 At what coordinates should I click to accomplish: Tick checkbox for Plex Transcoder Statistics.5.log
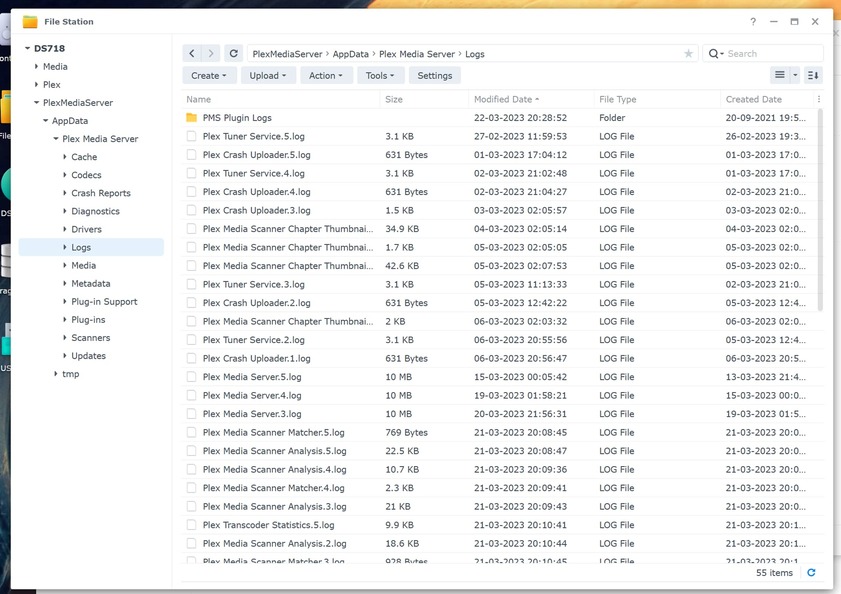pos(191,525)
